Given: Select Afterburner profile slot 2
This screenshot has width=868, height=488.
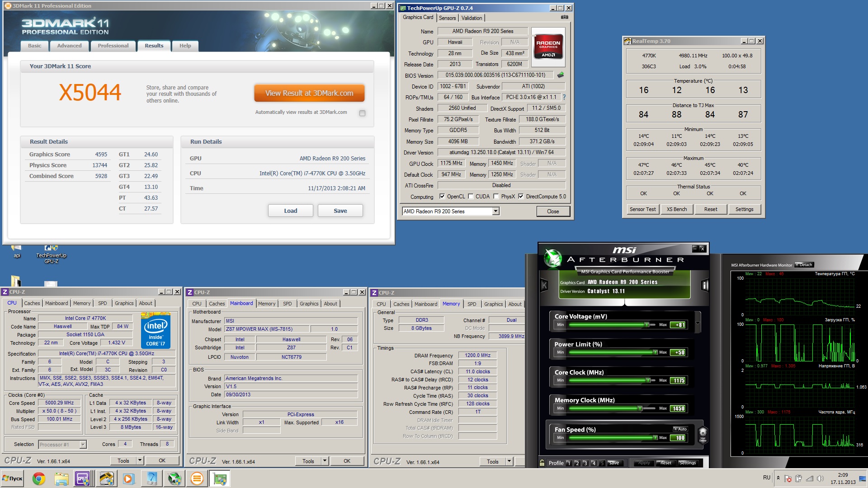Looking at the screenshot, I should coord(577,463).
